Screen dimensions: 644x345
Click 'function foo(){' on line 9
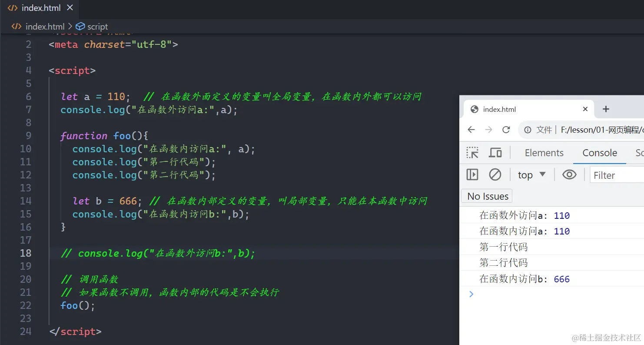pyautogui.click(x=105, y=136)
